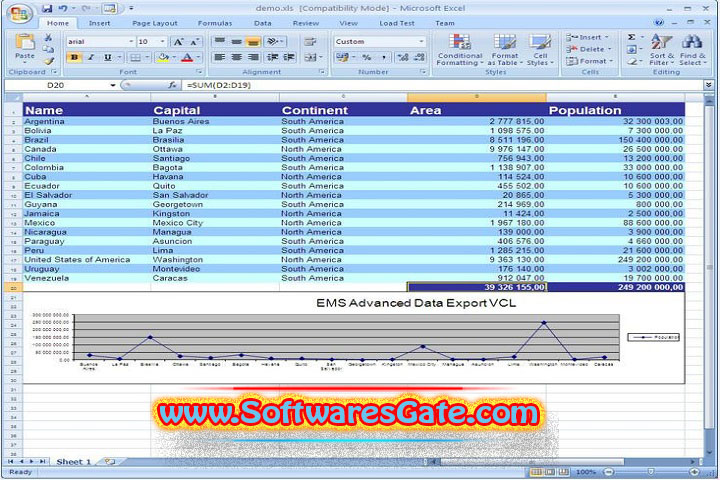The width and height of the screenshot is (720, 480).
Task: Click the Office button logo
Action: 19,13
